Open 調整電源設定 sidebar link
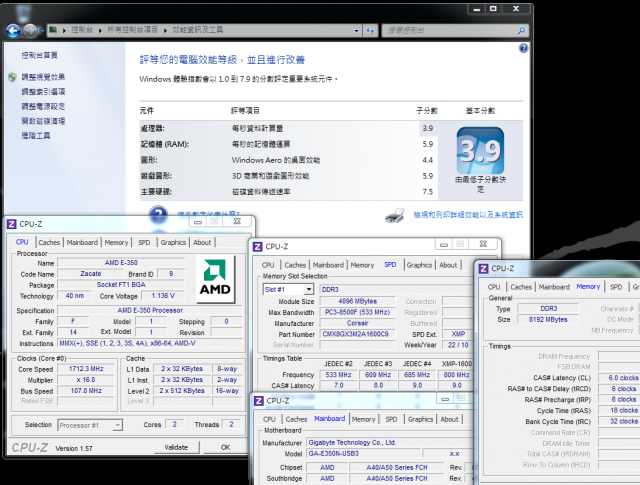 pos(43,106)
